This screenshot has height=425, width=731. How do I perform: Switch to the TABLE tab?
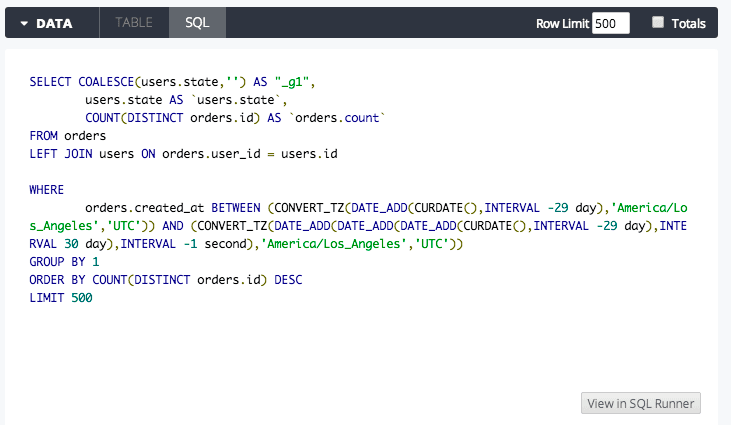click(134, 22)
